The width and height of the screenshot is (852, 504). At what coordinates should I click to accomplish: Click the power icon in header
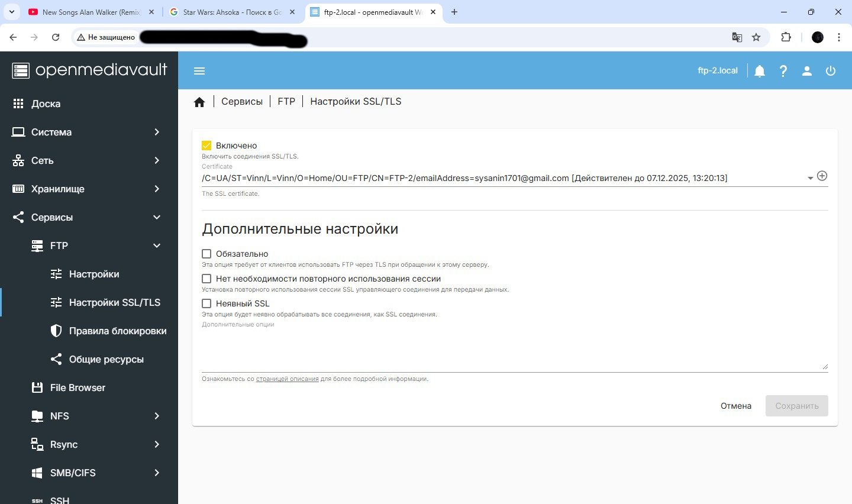(x=831, y=71)
